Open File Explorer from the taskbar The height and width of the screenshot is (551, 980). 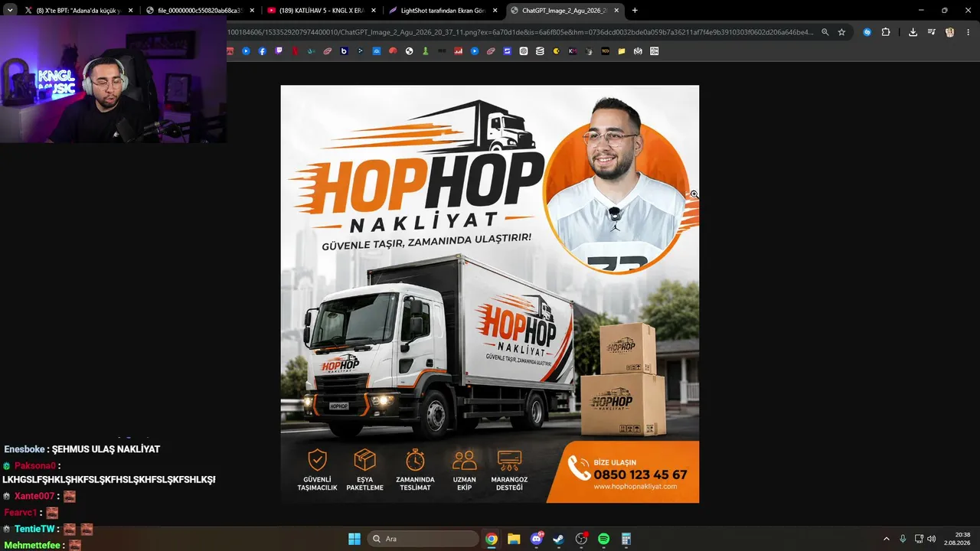(514, 539)
